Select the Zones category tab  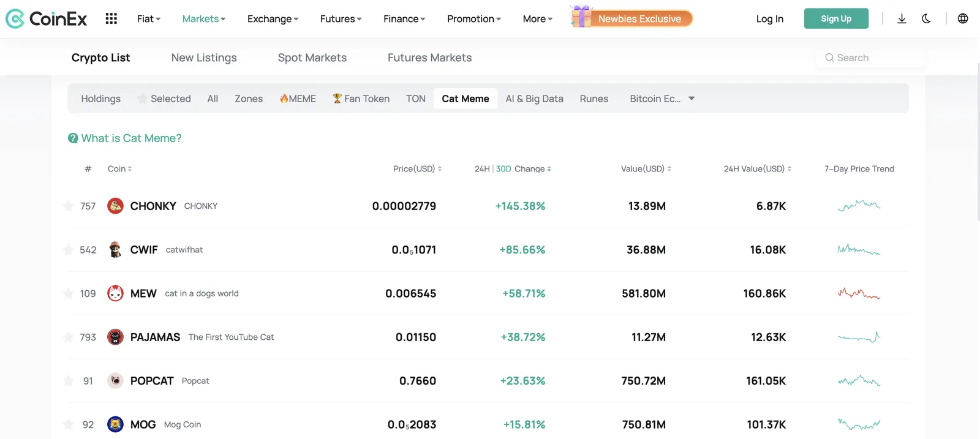pyautogui.click(x=249, y=99)
